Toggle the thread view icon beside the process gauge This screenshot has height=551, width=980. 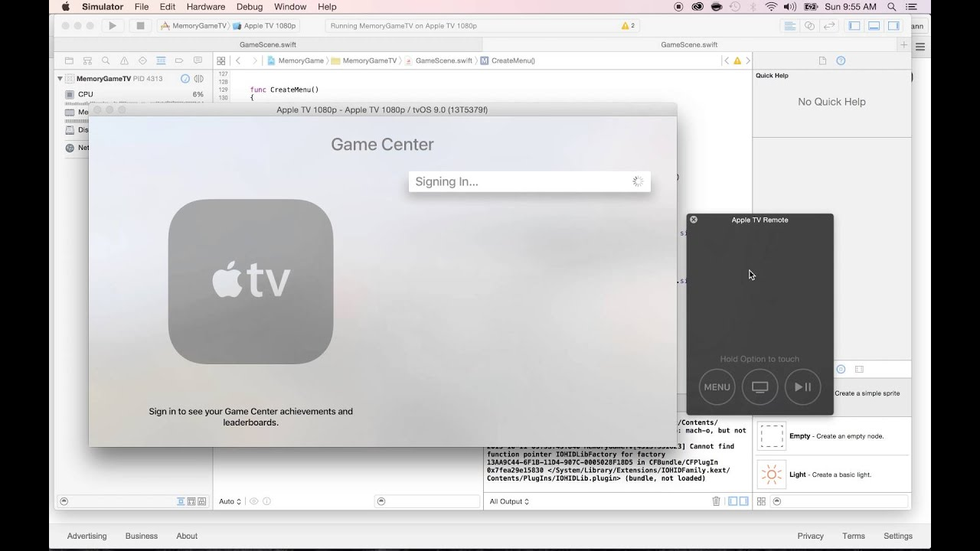[x=199, y=79]
